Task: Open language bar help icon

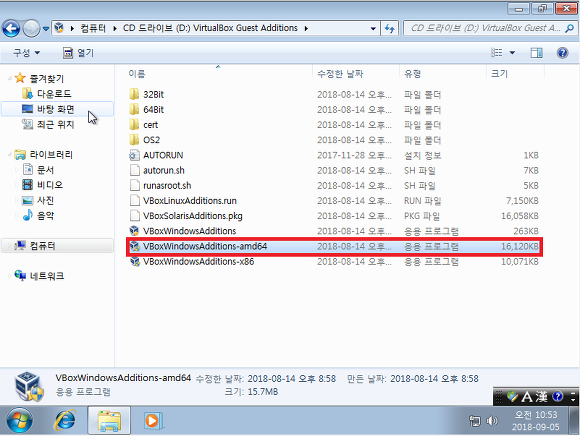Action: [x=557, y=396]
